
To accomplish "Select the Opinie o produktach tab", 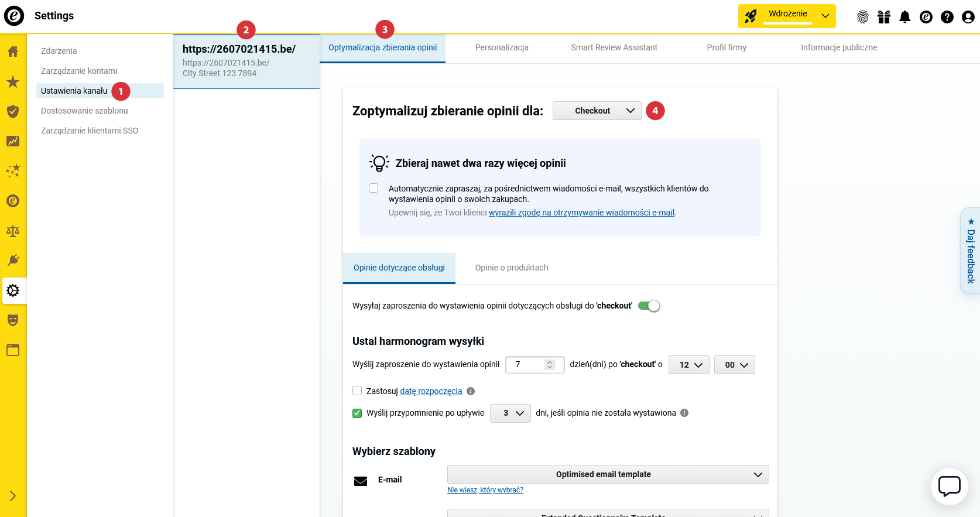I will click(512, 268).
